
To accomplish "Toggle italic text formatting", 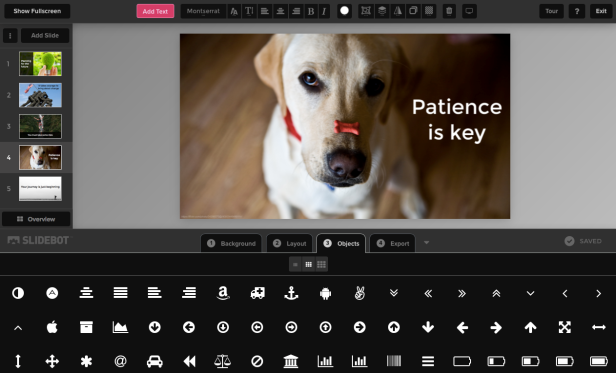I will pyautogui.click(x=324, y=11).
